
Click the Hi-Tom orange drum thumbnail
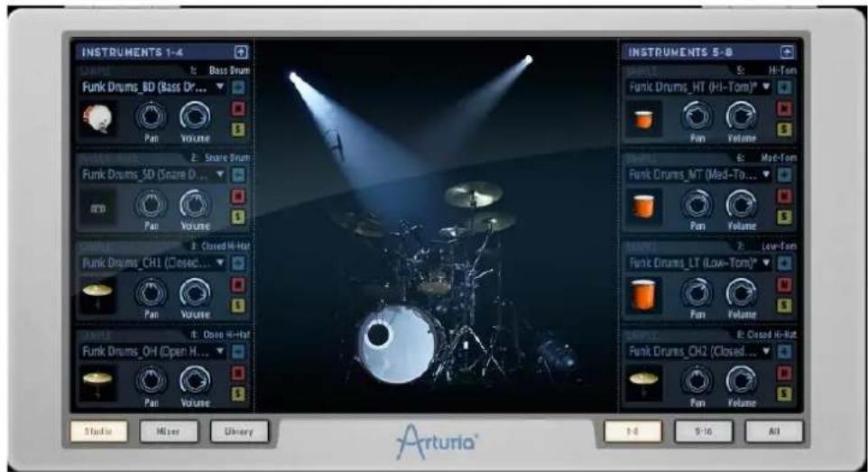coord(644,119)
